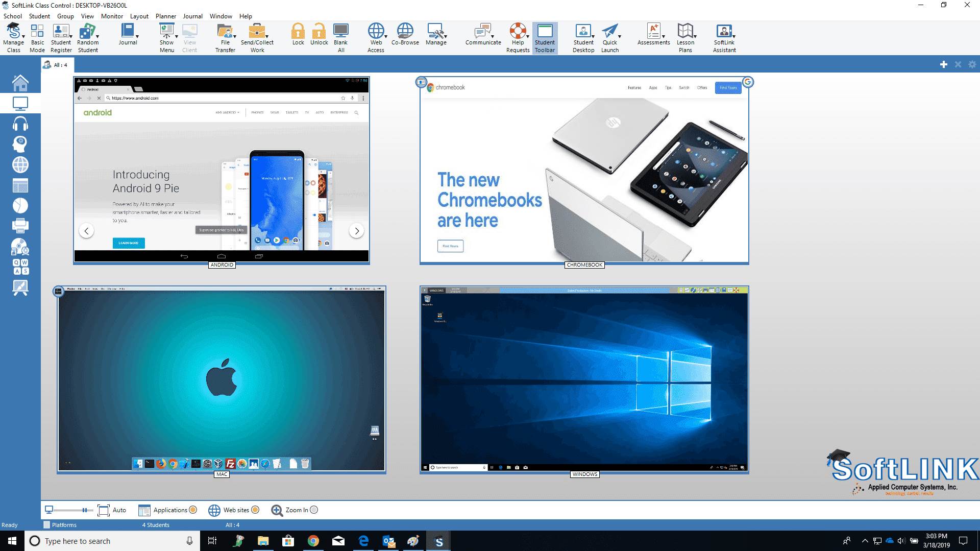Expand the Assessments dropdown arrow

pos(664,37)
